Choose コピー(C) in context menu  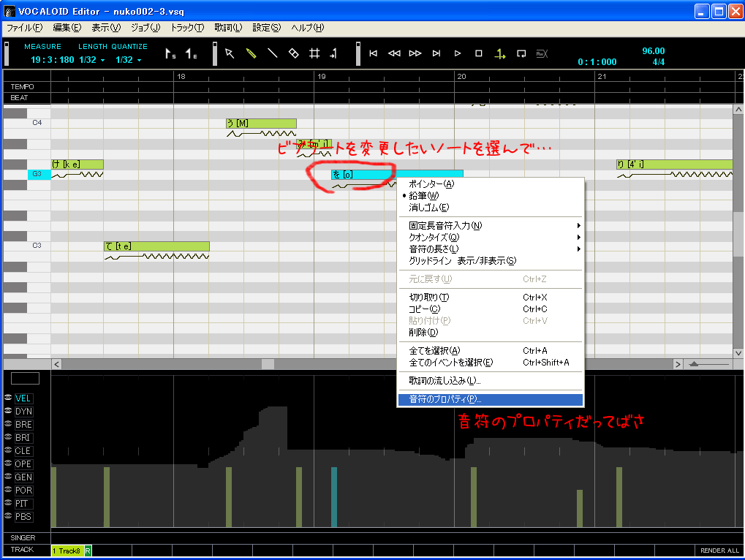click(x=491, y=309)
